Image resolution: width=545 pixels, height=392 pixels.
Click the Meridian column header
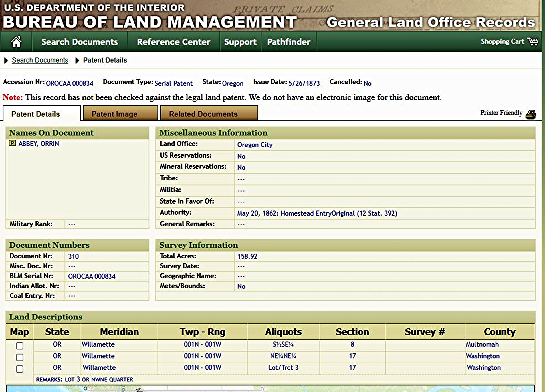(x=119, y=332)
